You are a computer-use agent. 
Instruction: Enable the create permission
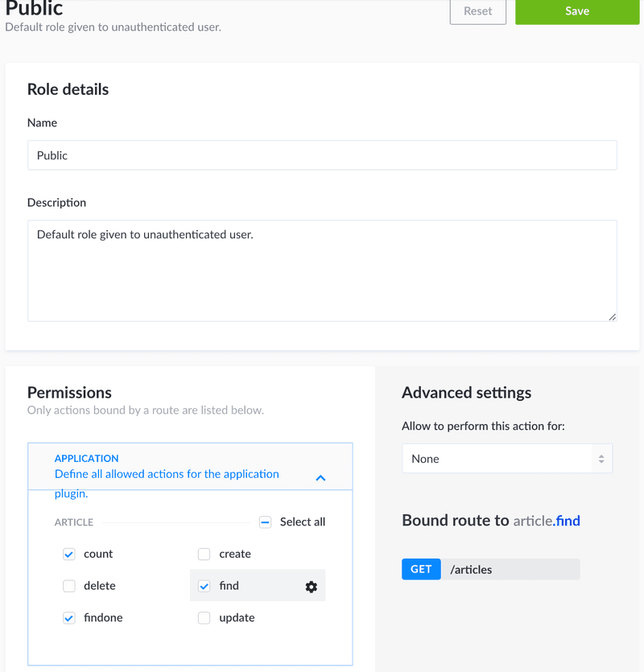point(204,554)
